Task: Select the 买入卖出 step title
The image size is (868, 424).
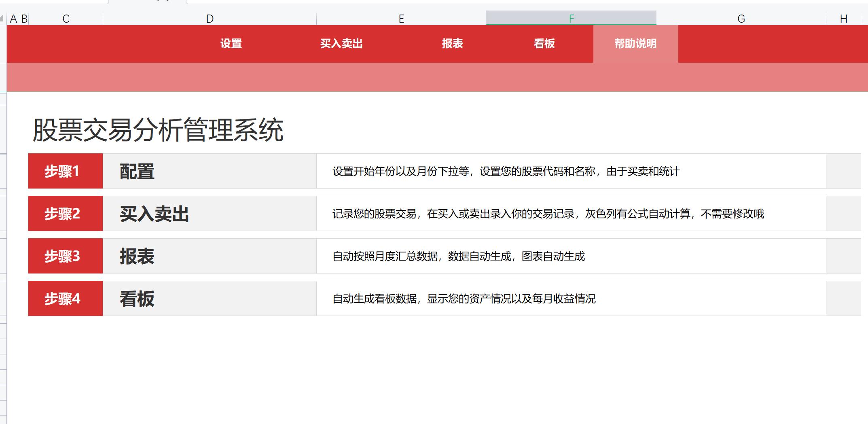Action: (154, 213)
